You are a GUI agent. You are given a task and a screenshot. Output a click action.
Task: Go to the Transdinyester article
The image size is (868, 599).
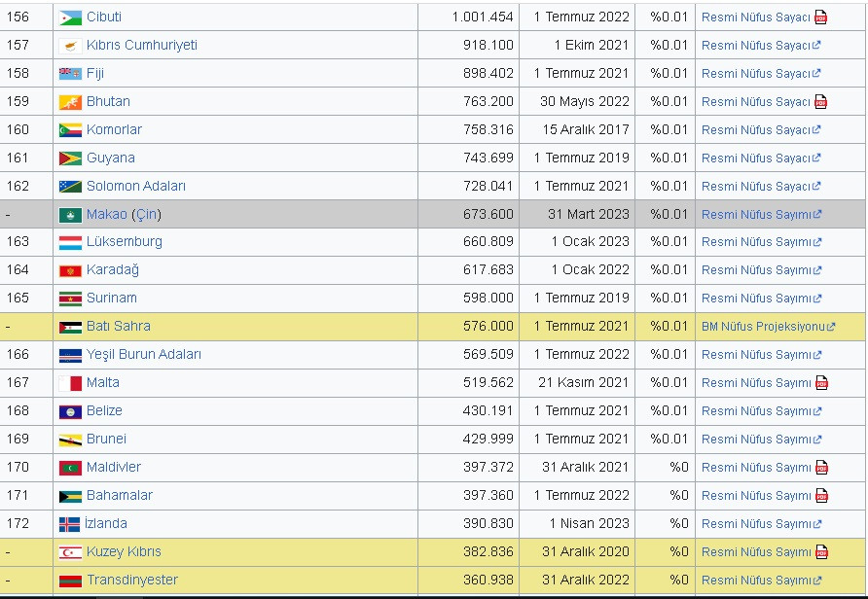(x=131, y=581)
